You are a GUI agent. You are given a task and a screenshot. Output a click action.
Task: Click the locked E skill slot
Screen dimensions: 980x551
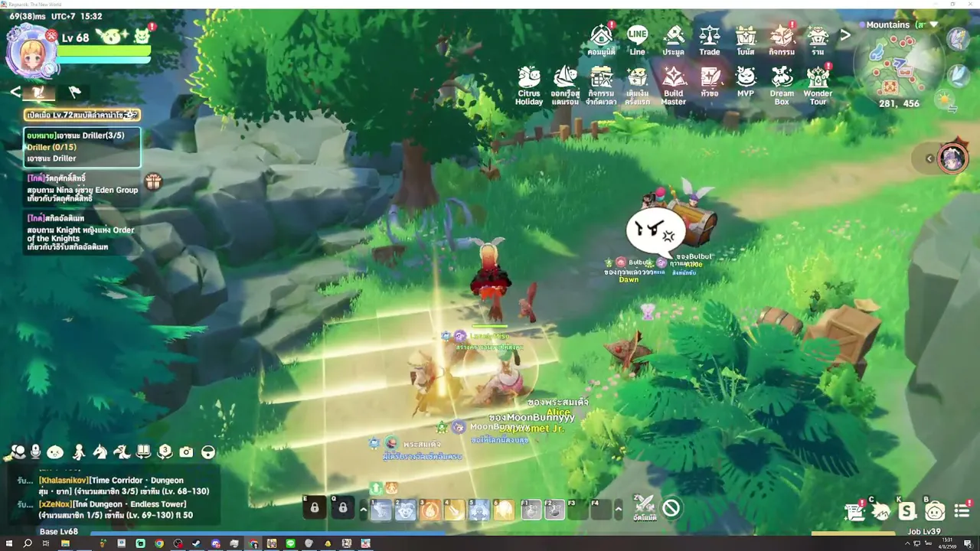pos(315,508)
